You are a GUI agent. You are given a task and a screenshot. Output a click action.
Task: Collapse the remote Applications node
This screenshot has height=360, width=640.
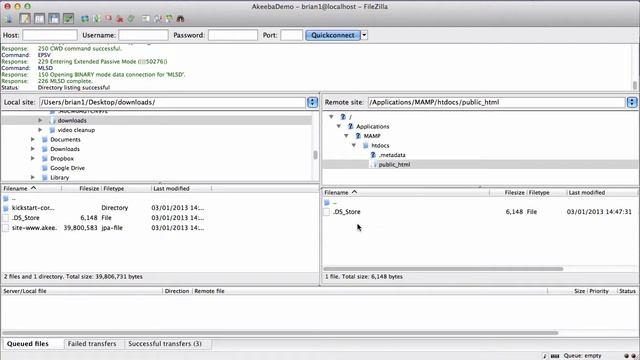(339, 127)
